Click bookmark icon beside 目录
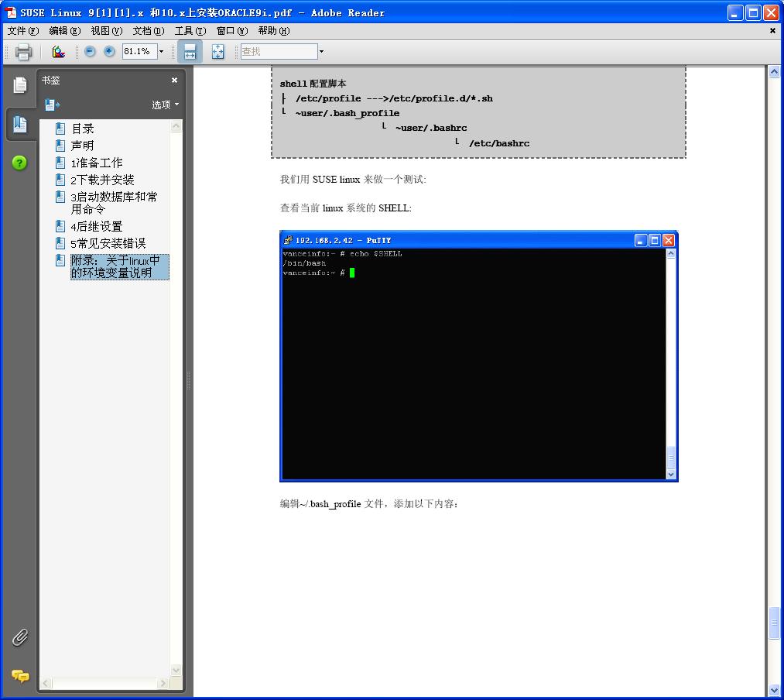This screenshot has width=784, height=700. click(x=60, y=129)
